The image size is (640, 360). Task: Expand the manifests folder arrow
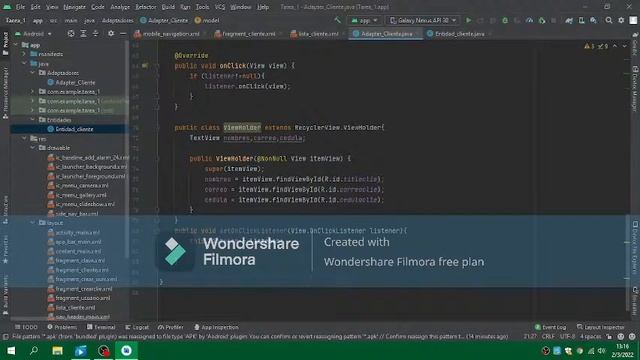(24, 54)
